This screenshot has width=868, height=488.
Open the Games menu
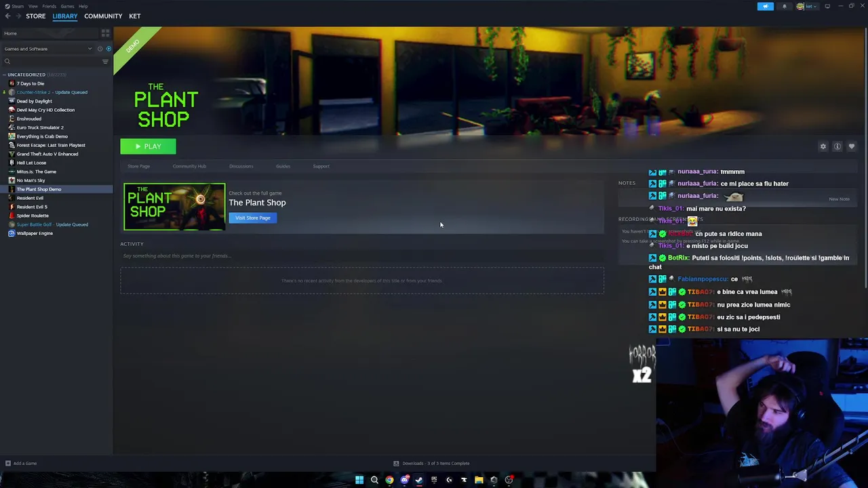(67, 6)
